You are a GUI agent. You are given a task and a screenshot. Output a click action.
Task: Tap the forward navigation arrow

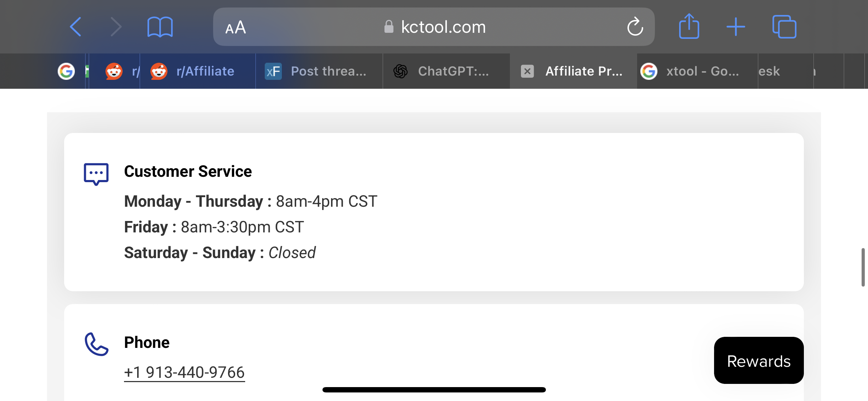(x=116, y=27)
